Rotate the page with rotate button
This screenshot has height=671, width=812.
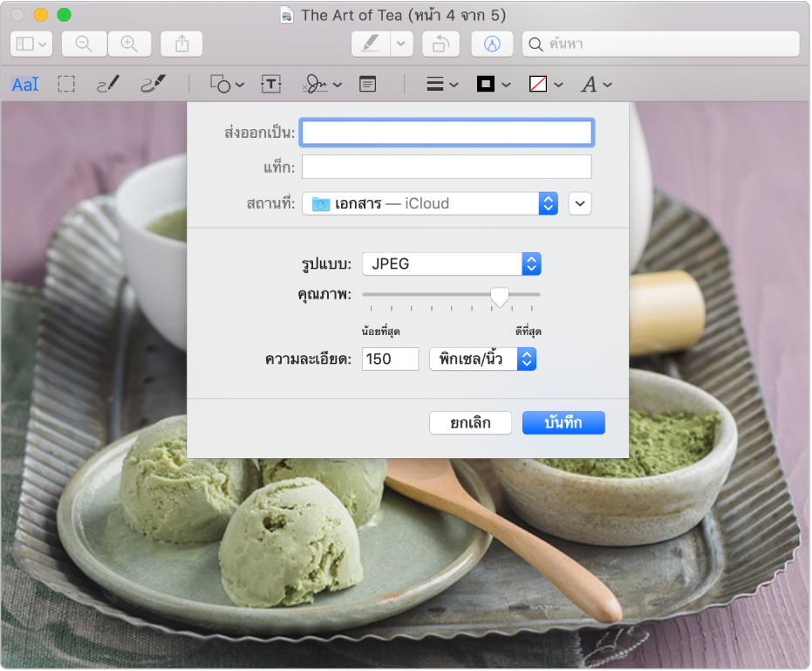click(x=440, y=44)
